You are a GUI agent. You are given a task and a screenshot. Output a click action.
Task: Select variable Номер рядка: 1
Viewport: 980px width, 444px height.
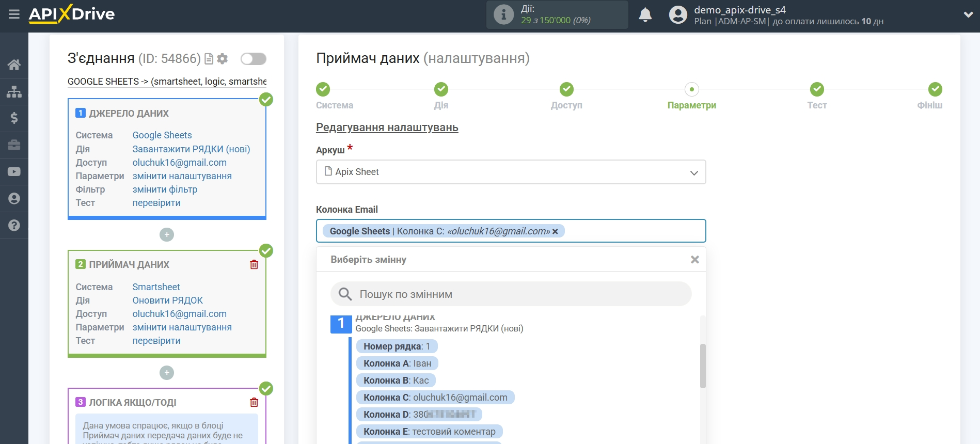coord(397,346)
